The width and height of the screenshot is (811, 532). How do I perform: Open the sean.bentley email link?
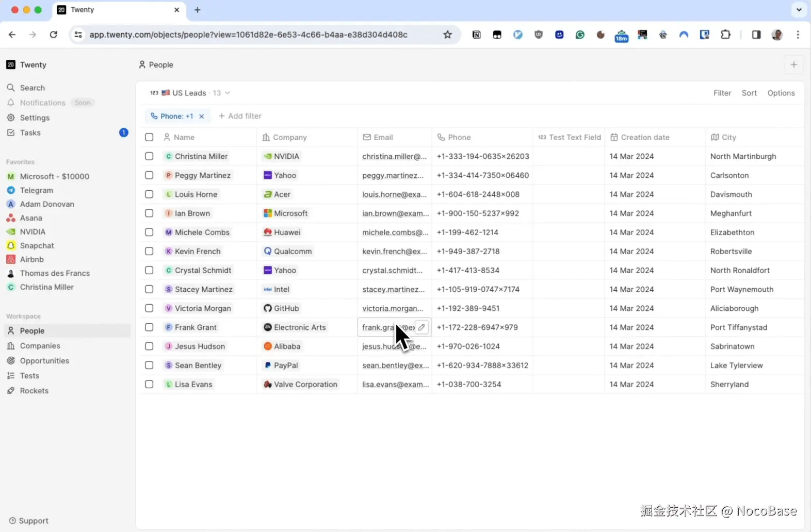395,365
